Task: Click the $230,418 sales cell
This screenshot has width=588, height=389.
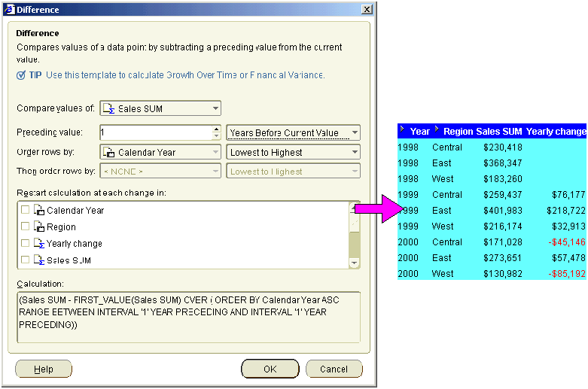Action: (x=502, y=147)
